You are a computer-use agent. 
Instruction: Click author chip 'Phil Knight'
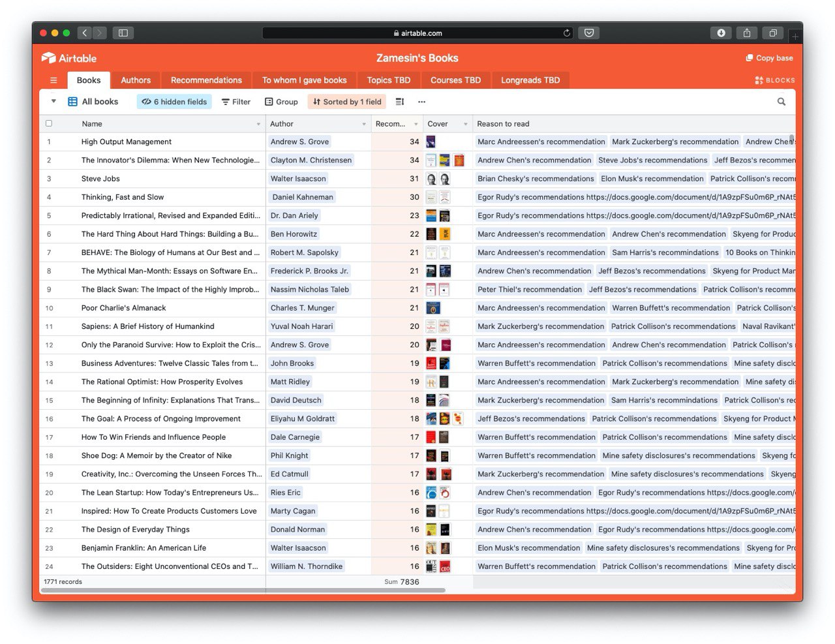click(x=290, y=456)
